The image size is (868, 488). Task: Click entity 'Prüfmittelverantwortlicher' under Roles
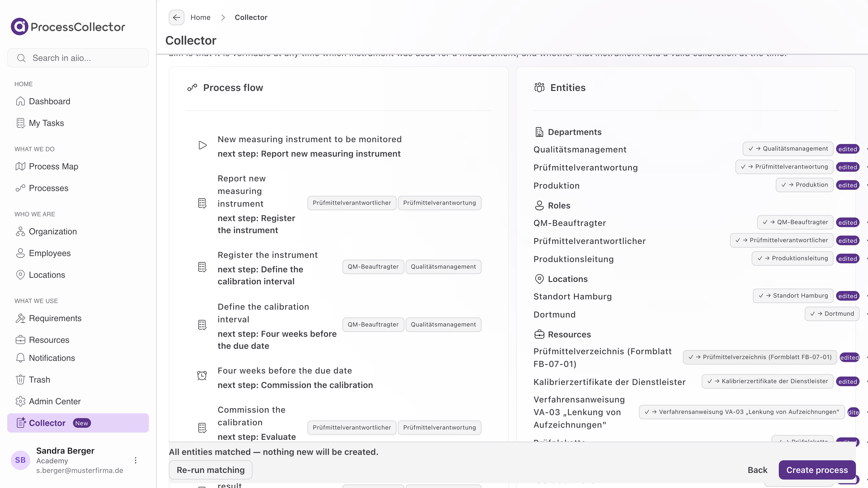coord(589,241)
